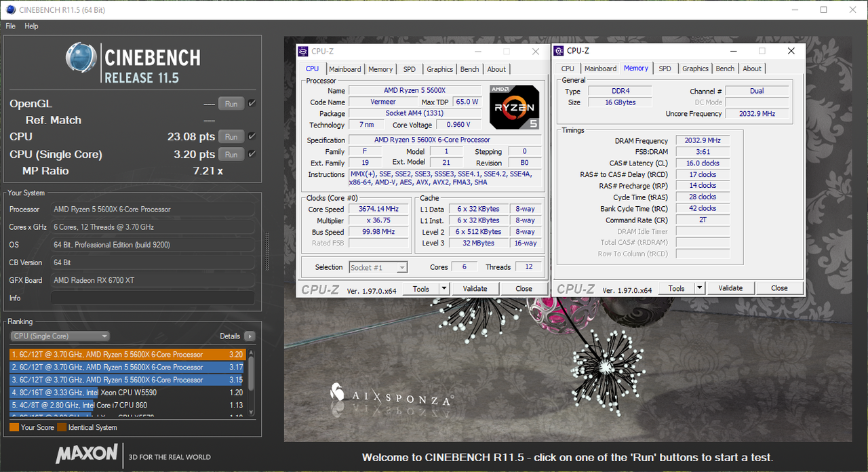Click the Cores count field showing 6

pos(465,267)
